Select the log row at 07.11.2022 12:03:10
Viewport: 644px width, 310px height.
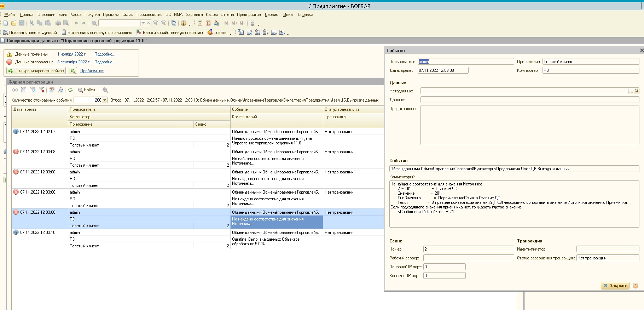(x=38, y=232)
